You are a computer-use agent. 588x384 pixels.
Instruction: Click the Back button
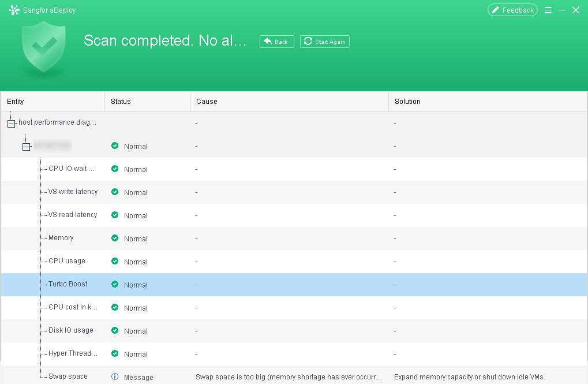(277, 42)
